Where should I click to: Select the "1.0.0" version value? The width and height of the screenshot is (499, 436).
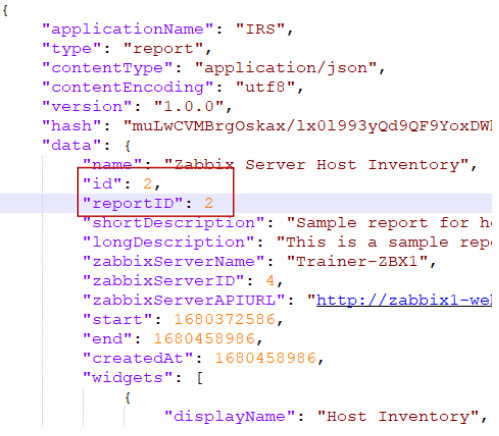pyautogui.click(x=189, y=107)
